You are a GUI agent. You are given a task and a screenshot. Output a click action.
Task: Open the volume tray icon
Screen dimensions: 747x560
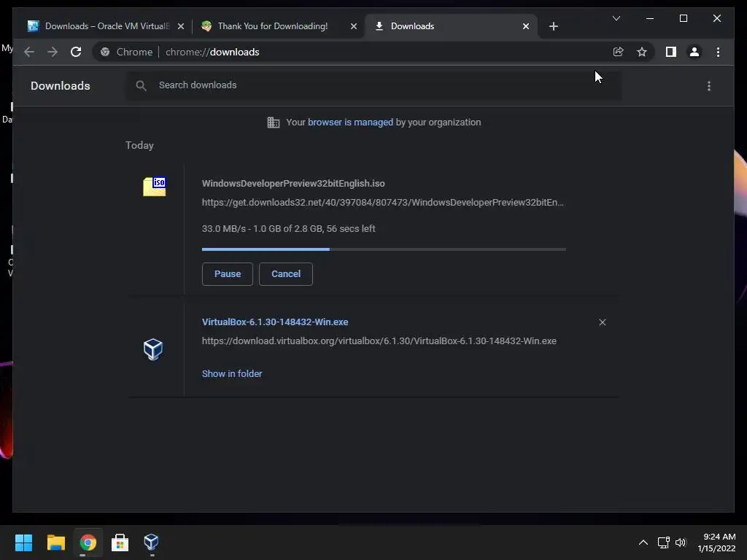(x=681, y=542)
